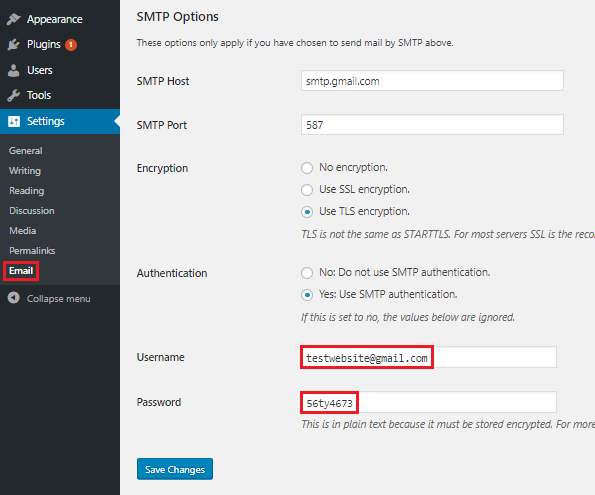Click the Collapse menu link

[58, 299]
